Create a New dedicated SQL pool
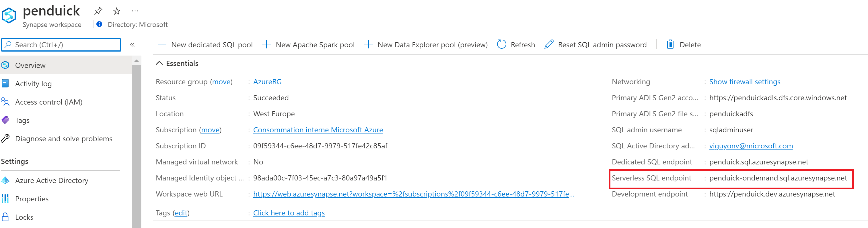The image size is (868, 228). 205,44
